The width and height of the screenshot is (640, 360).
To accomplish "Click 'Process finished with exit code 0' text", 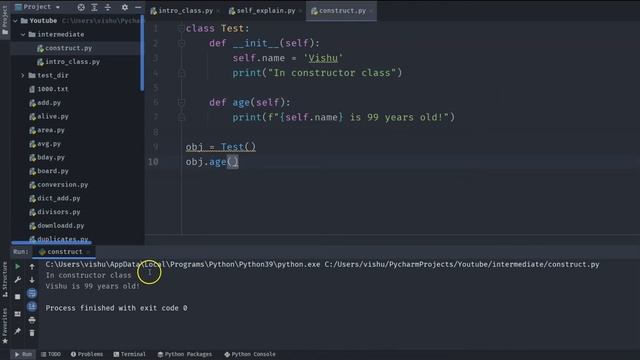I will click(x=116, y=308).
